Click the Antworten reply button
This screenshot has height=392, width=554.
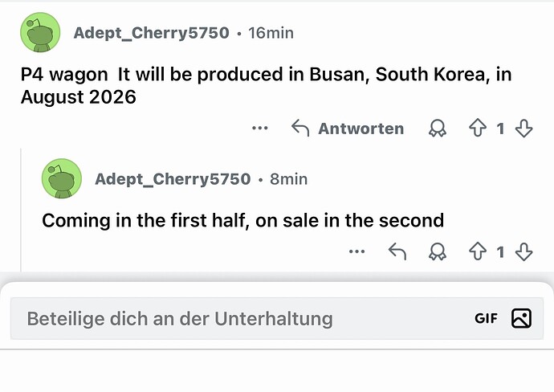pyautogui.click(x=347, y=129)
